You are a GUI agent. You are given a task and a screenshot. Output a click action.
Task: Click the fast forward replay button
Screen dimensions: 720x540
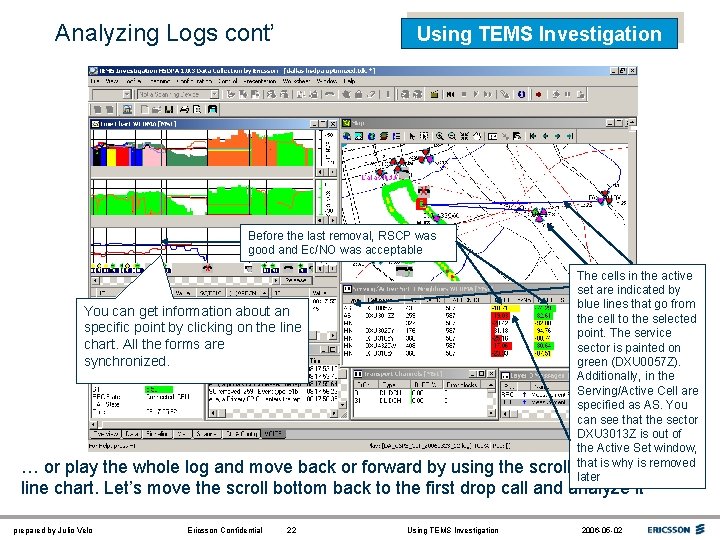click(x=488, y=94)
